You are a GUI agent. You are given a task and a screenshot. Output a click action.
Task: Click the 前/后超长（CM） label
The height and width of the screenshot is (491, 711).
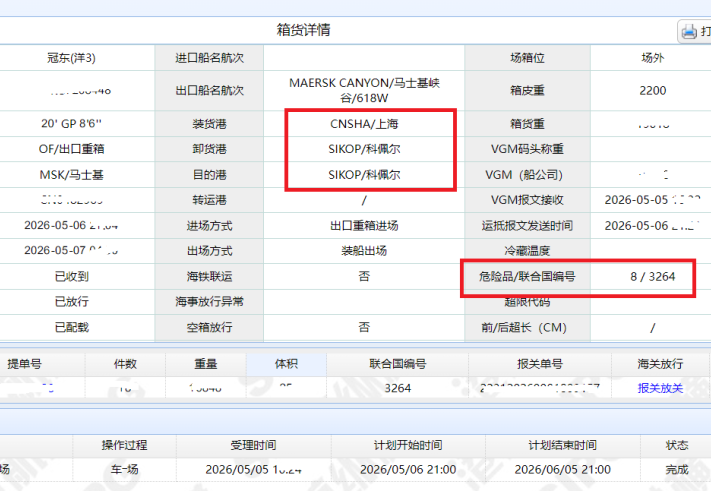pyautogui.click(x=524, y=327)
